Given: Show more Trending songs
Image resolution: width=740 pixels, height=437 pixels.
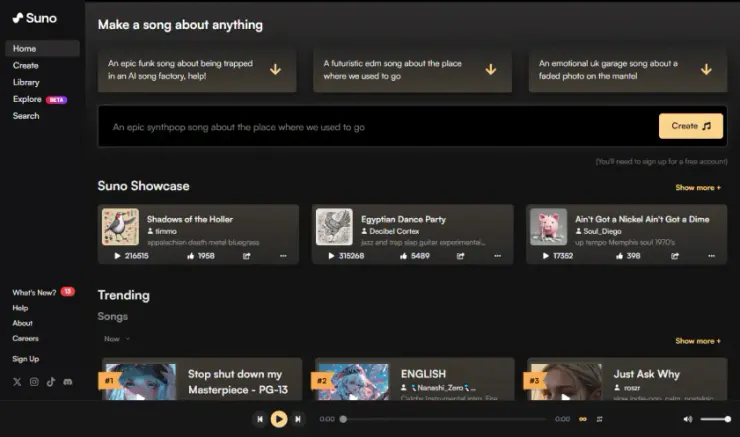Looking at the screenshot, I should click(x=698, y=341).
